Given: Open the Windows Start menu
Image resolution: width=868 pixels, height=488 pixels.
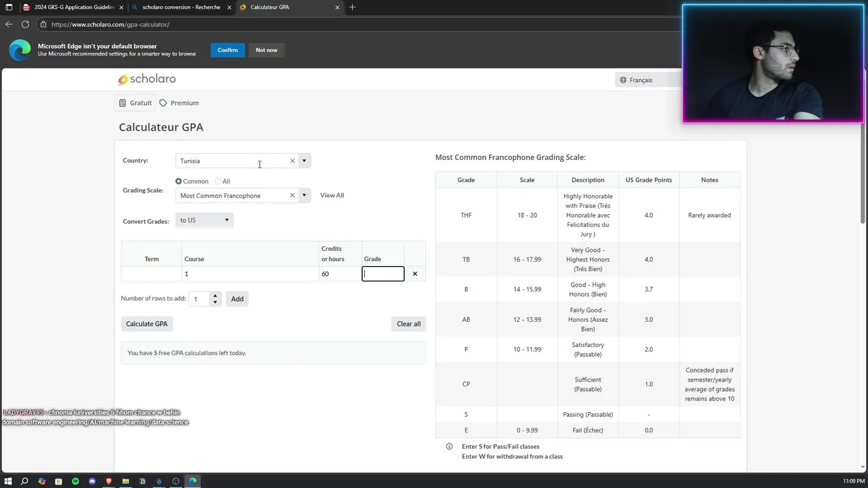Looking at the screenshot, I should (x=8, y=481).
